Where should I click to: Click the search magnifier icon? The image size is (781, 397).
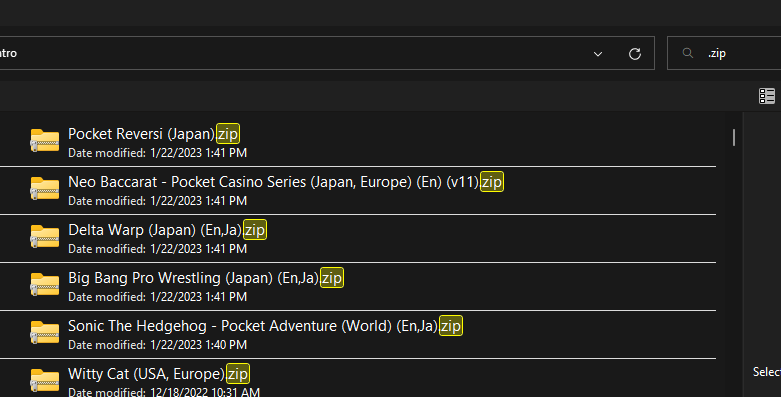(688, 53)
